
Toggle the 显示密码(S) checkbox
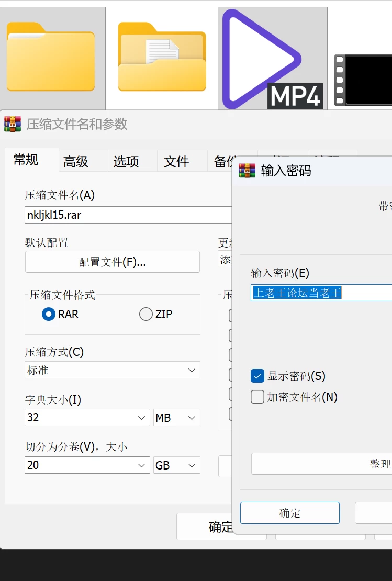coord(257,376)
